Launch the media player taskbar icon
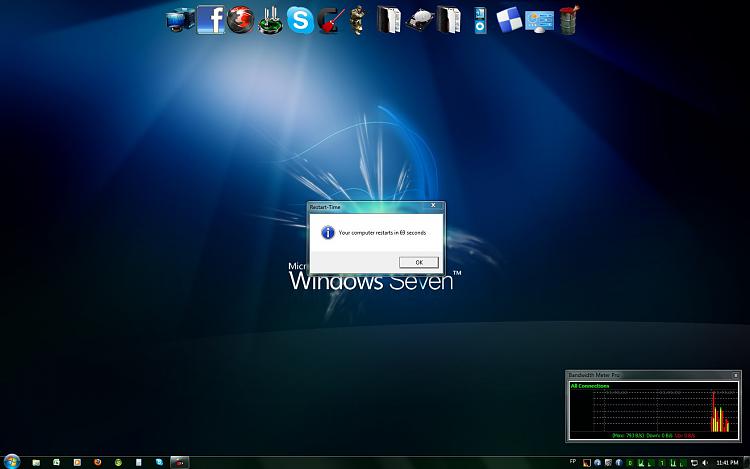Image resolution: width=750 pixels, height=469 pixels. tap(77, 462)
